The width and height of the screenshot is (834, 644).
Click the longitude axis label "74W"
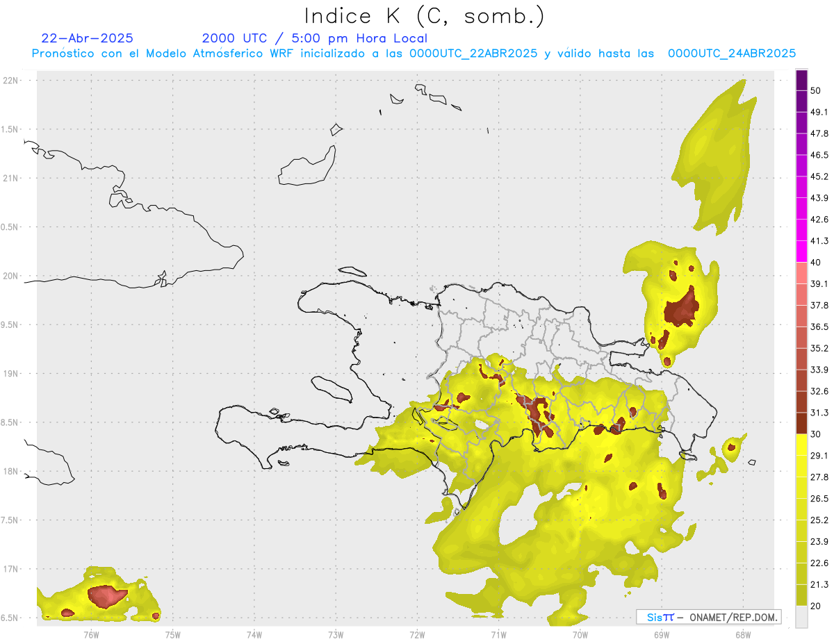point(254,635)
